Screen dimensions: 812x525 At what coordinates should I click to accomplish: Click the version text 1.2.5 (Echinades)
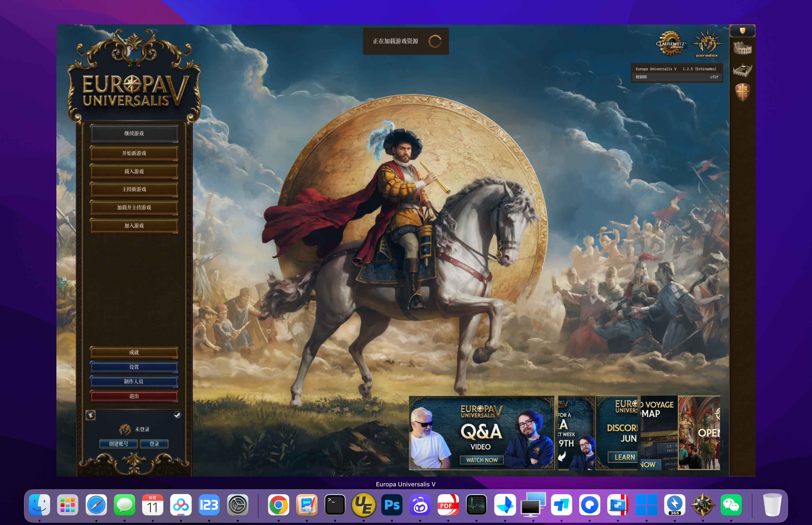tap(699, 69)
